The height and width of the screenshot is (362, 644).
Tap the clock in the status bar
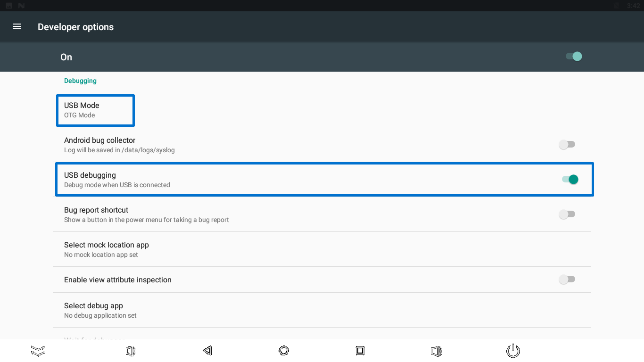633,6
